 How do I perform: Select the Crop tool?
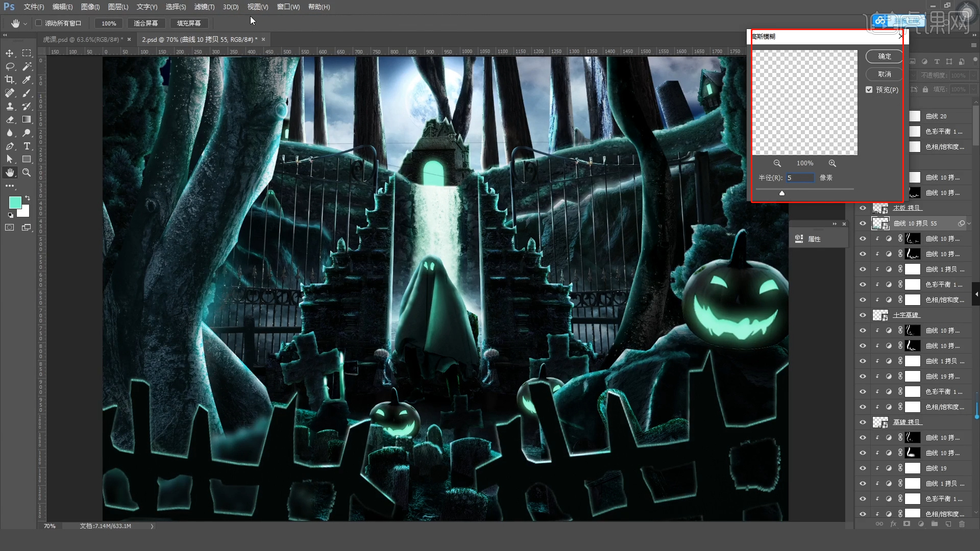tap(10, 80)
